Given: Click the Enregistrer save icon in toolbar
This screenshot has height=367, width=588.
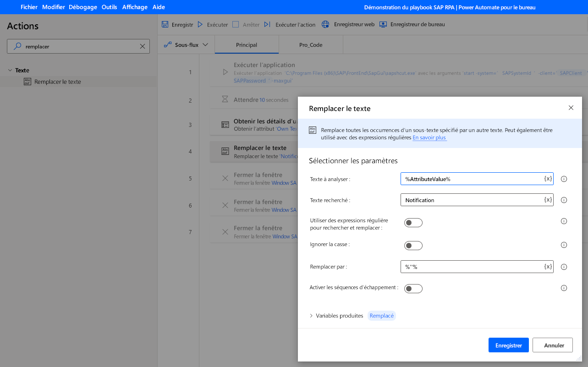Looking at the screenshot, I should tap(165, 24).
